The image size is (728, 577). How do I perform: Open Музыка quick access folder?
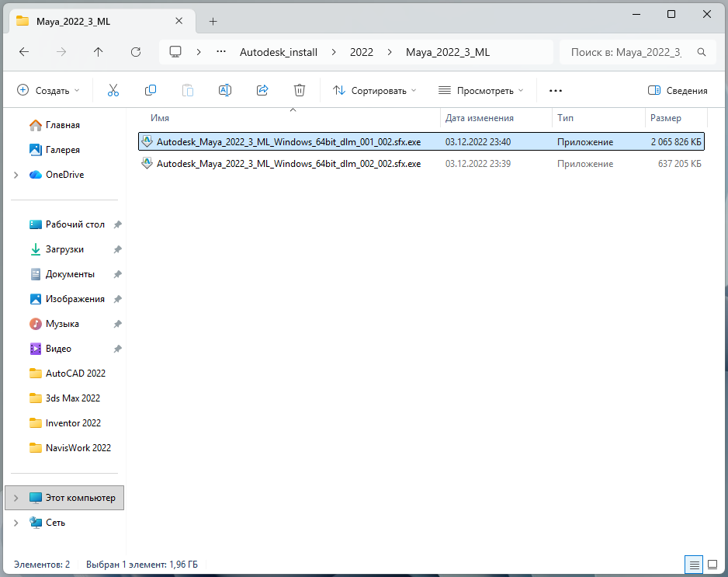point(62,324)
